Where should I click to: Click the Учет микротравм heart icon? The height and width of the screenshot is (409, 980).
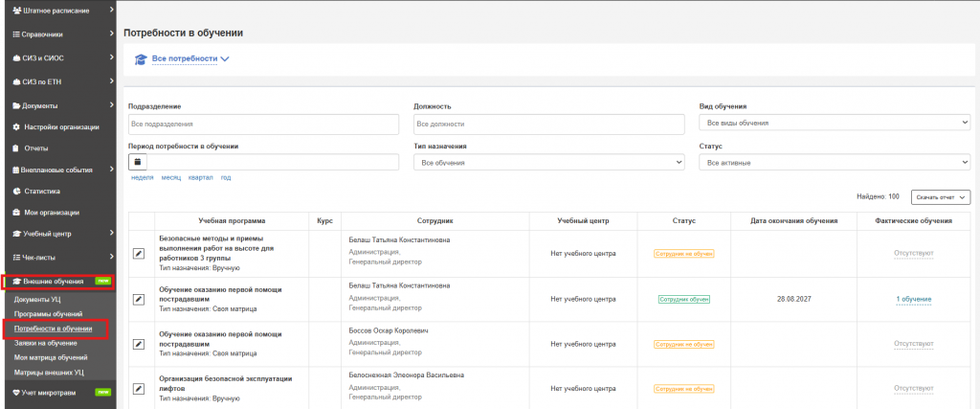(x=16, y=393)
